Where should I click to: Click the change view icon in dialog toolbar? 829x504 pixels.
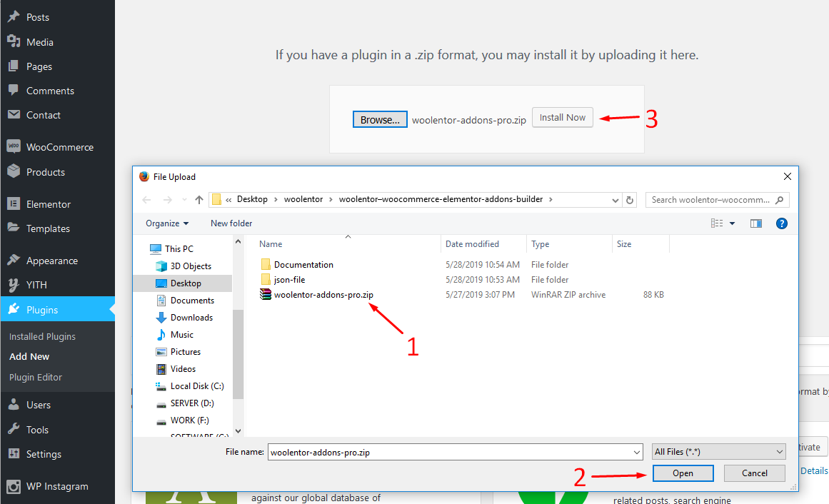[717, 223]
